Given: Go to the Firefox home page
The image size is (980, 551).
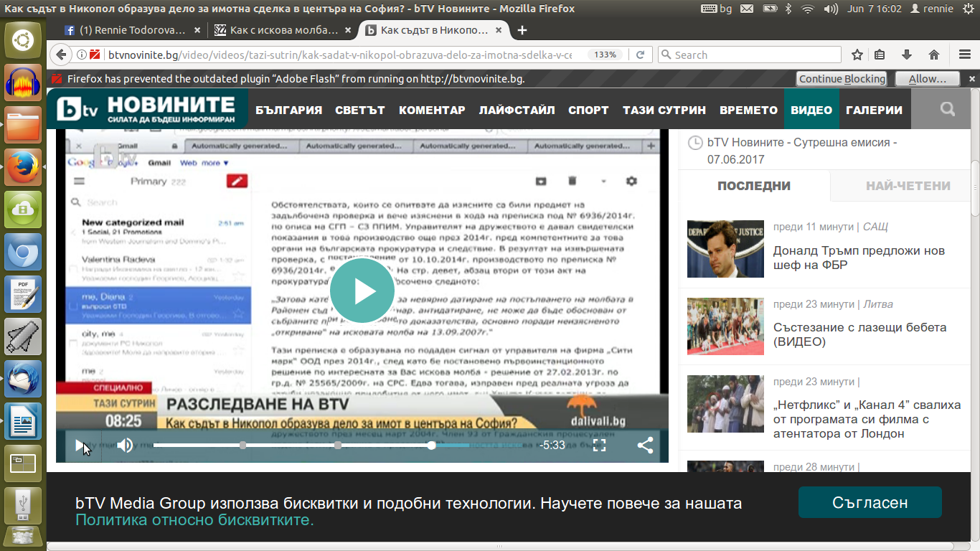Looking at the screenshot, I should pyautogui.click(x=933, y=55).
